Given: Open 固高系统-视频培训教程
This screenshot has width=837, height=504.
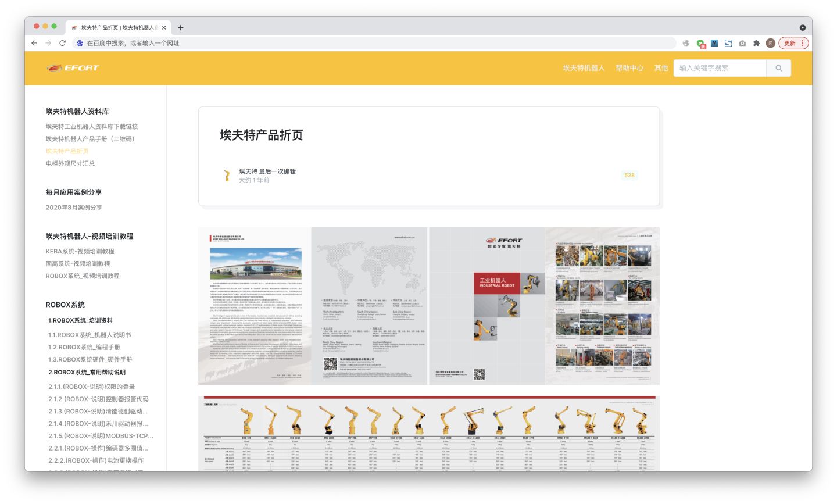Looking at the screenshot, I should click(x=78, y=264).
